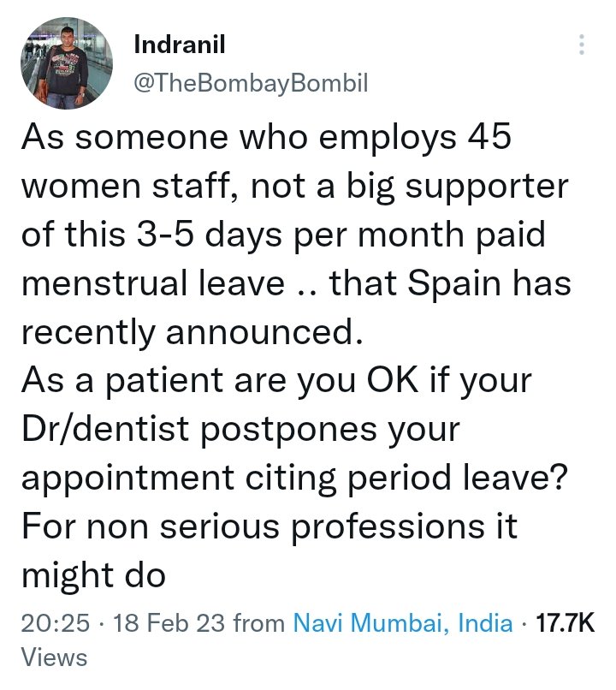616x690 pixels.
Task: Open the Navi Mumbai, India location link
Action: point(403,623)
